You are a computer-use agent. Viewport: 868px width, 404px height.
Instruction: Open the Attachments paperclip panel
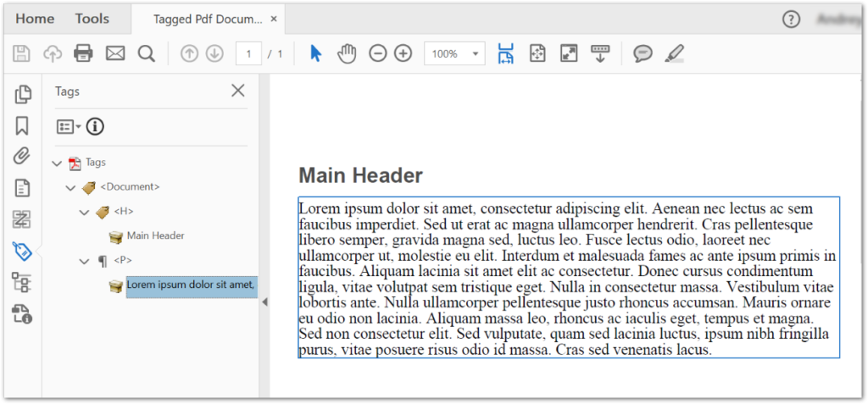tap(22, 157)
